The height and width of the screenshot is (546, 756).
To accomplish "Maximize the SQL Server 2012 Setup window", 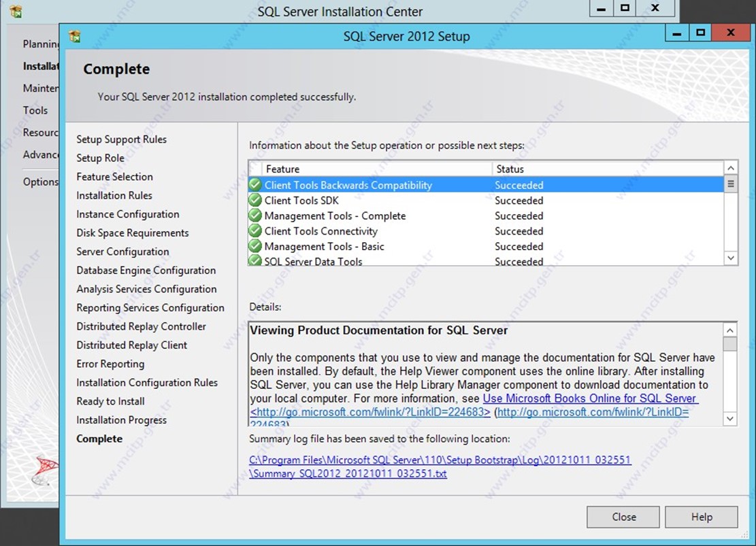I will pos(700,33).
